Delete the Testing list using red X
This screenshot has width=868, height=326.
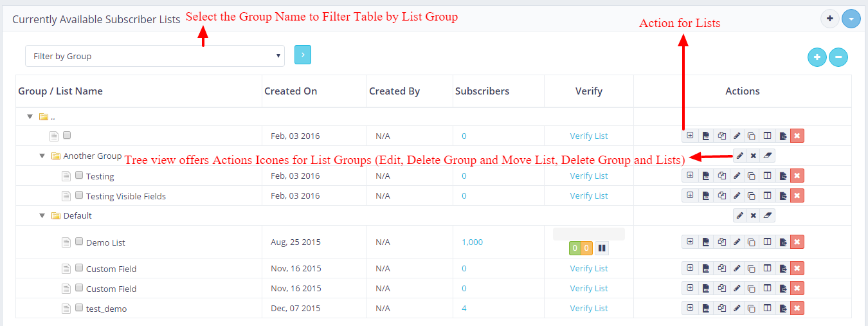tap(797, 176)
